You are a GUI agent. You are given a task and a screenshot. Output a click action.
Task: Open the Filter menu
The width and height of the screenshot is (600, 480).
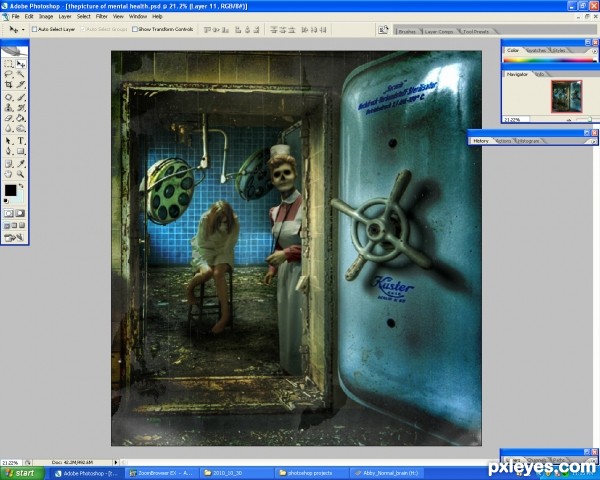[101, 16]
